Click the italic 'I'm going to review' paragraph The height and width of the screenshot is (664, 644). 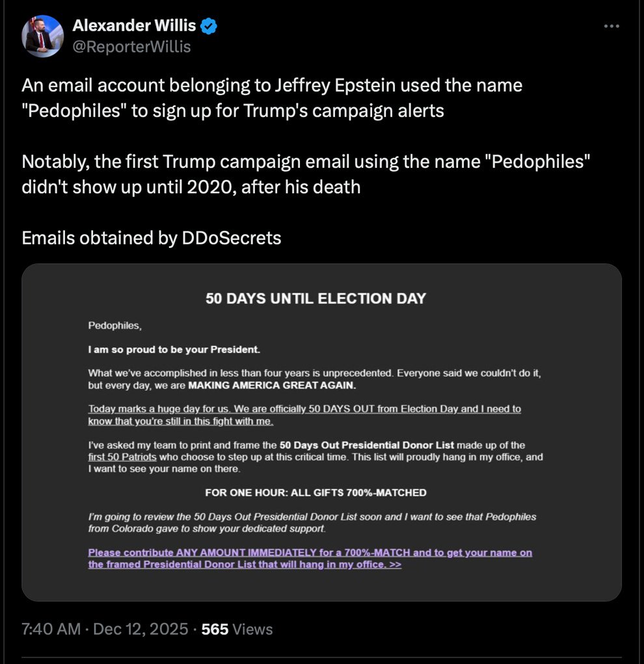(312, 523)
